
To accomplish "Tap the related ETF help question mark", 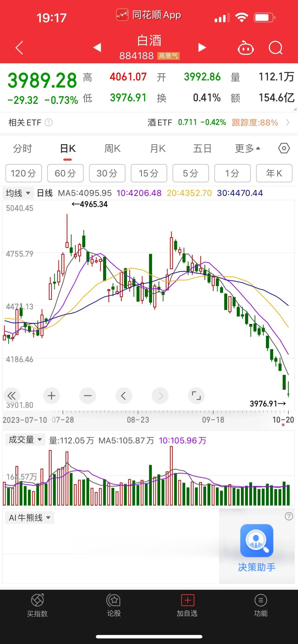I will click(48, 123).
